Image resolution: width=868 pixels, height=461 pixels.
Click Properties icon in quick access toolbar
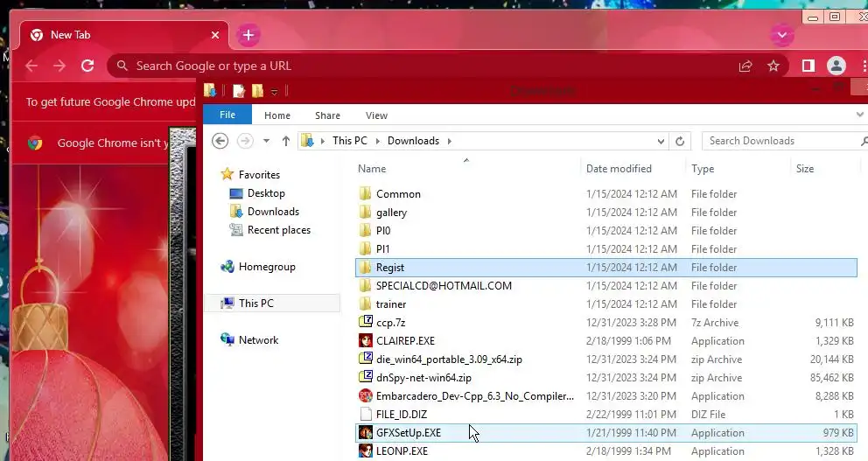(239, 91)
